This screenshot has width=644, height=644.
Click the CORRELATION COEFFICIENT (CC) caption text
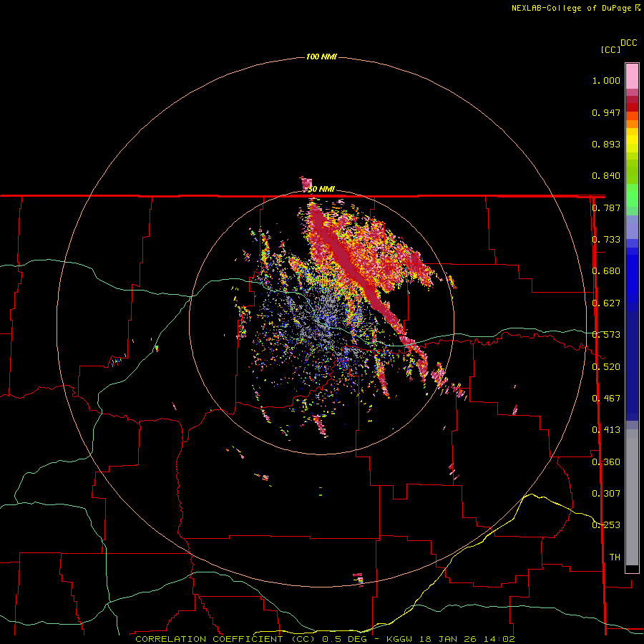click(225, 639)
